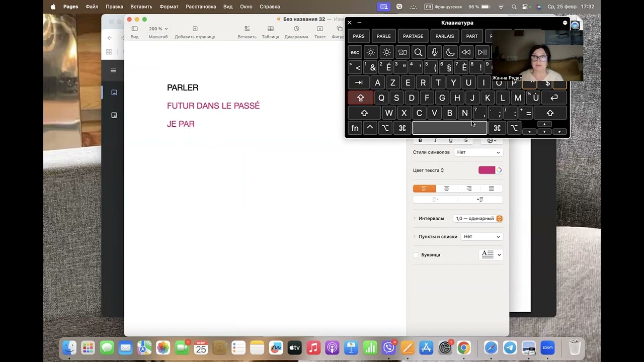
Task: Click the Добавить страницу (Add Page) icon
Action: coord(195,29)
